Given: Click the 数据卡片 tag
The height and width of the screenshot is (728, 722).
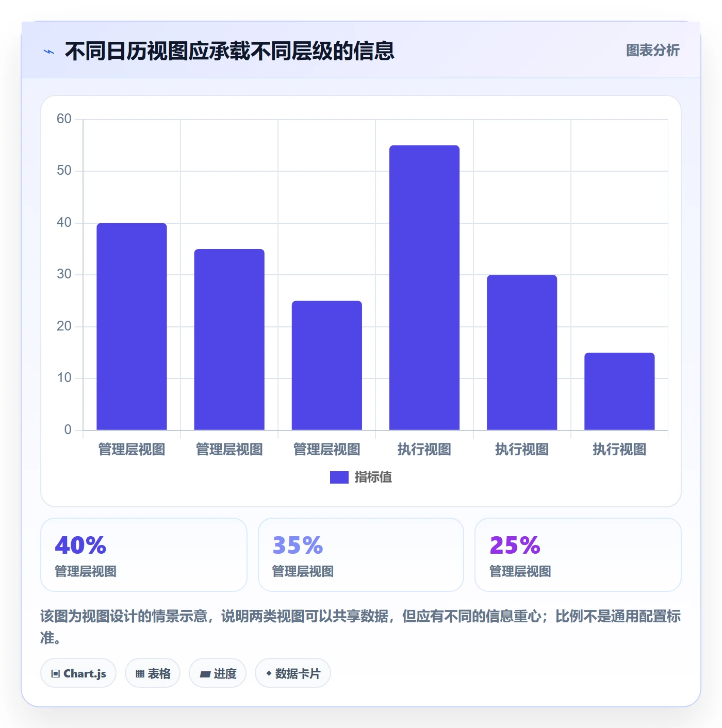Looking at the screenshot, I should point(293,673).
